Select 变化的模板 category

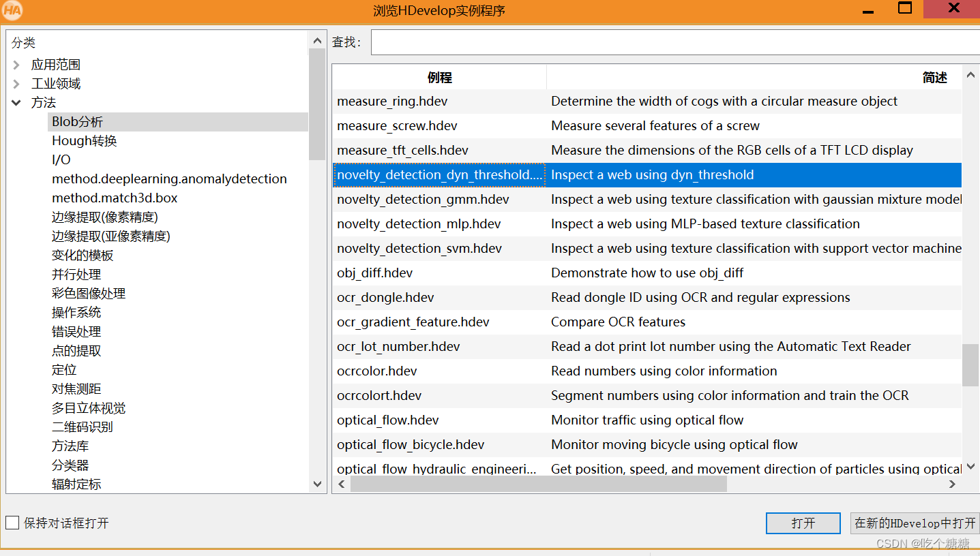click(x=83, y=256)
